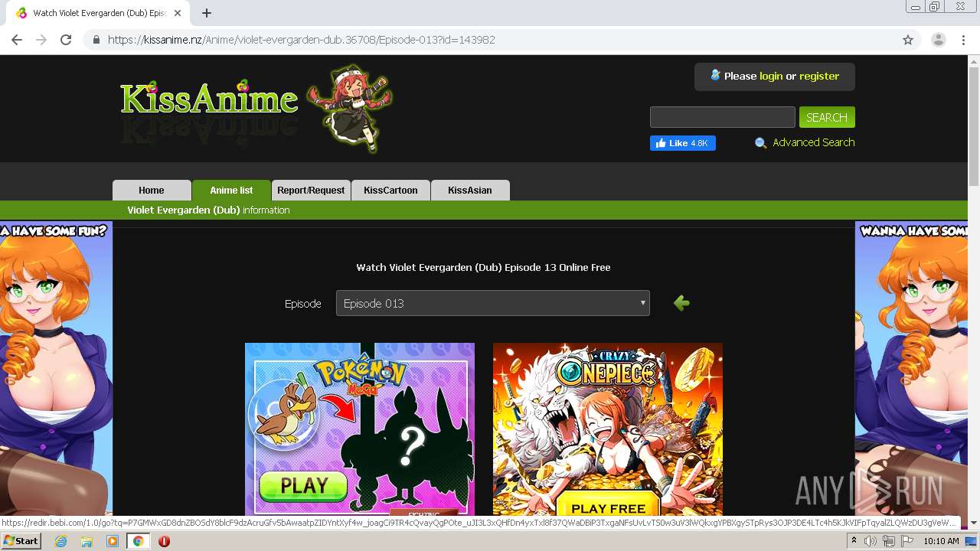Open the Chrome three-dot menu
The height and width of the screenshot is (551, 980).
click(x=963, y=40)
